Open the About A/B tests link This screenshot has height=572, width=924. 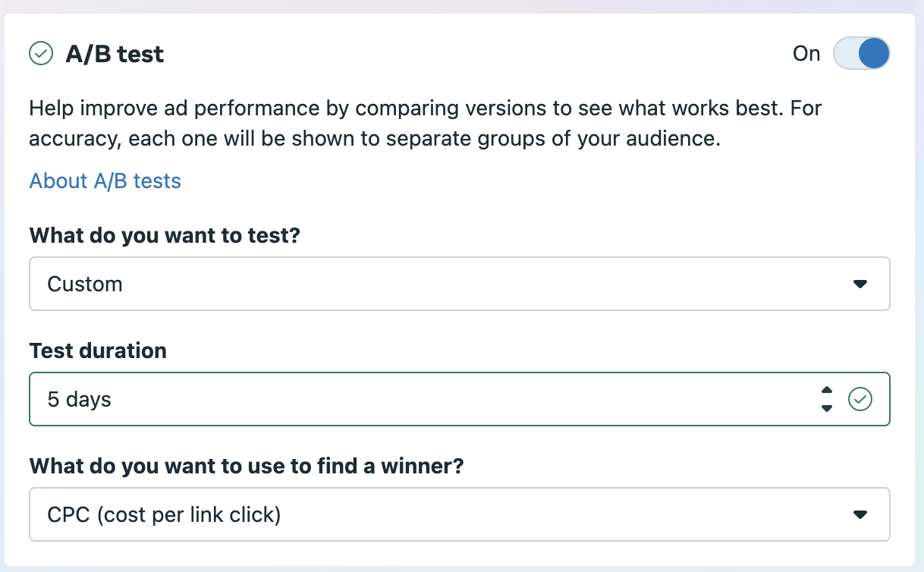pyautogui.click(x=105, y=181)
